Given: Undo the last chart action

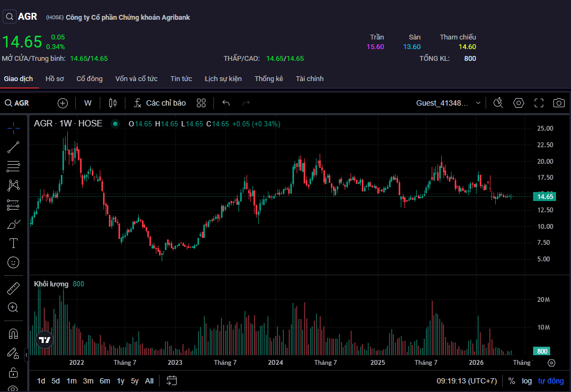Looking at the screenshot, I should click(x=226, y=103).
